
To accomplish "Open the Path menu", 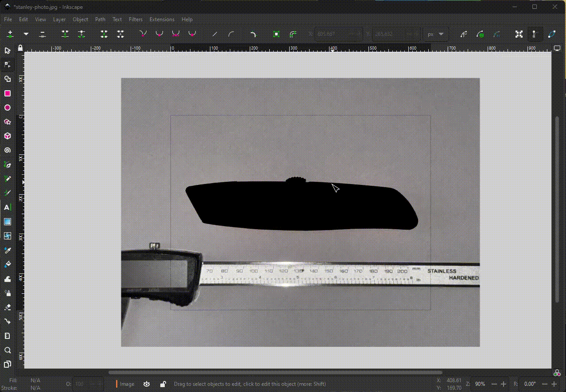I will coord(100,19).
